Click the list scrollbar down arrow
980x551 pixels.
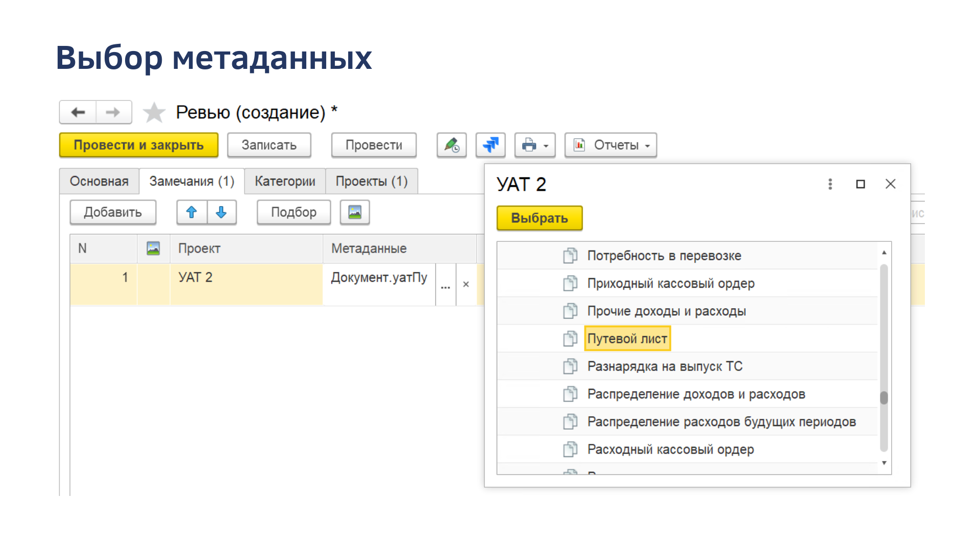884,463
